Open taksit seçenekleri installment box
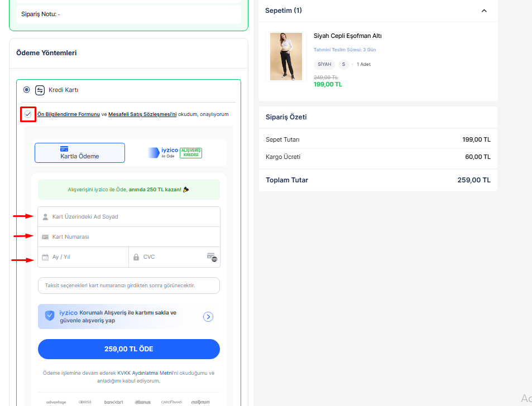This screenshot has height=406, width=532. click(129, 286)
